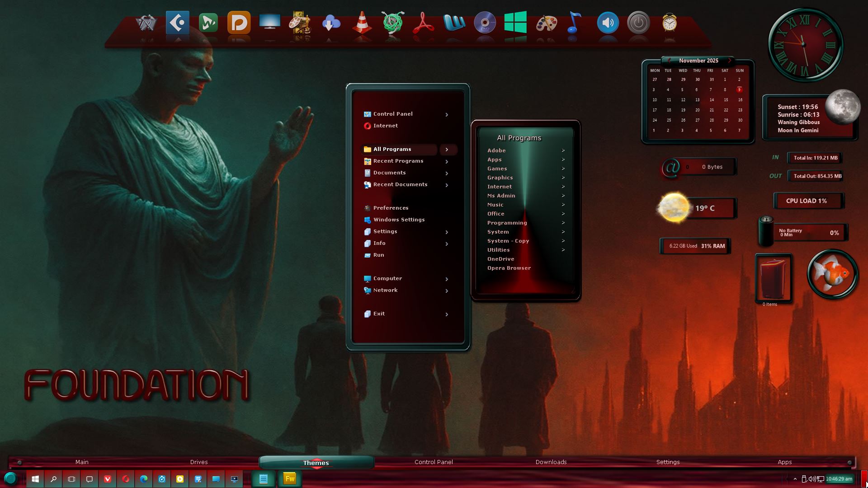Image resolution: width=868 pixels, height=488 pixels.
Task: Launch VLC media player from the dock
Action: [362, 23]
